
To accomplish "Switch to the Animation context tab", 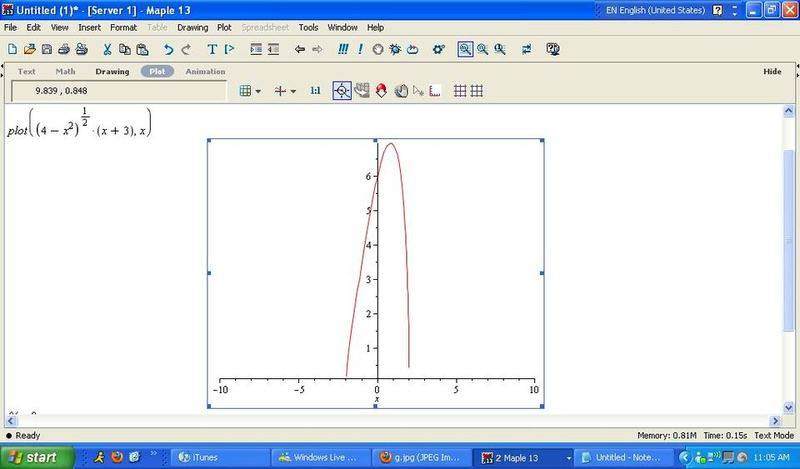I will pyautogui.click(x=205, y=71).
